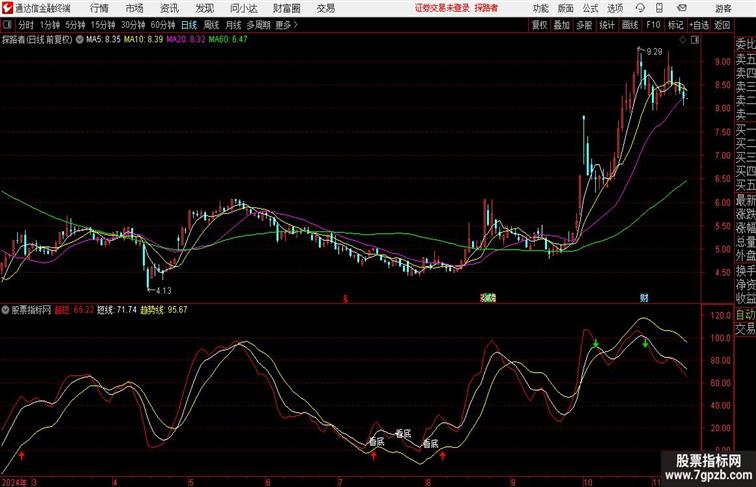Open the 版面 menu
Image resolution: width=756 pixels, height=487 pixels.
point(566,8)
